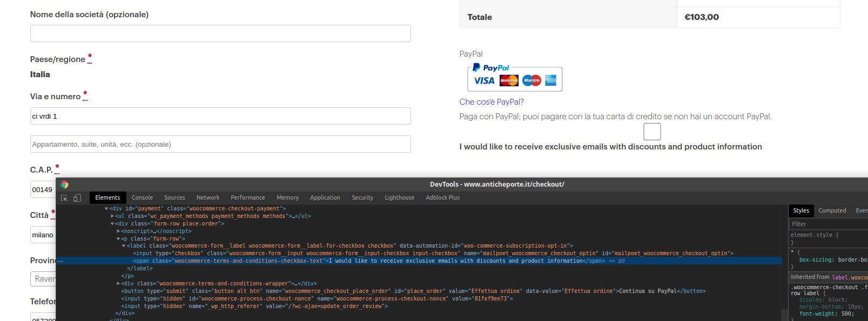This screenshot has width=868, height=321.
Task: Open the Lighthouse panel
Action: point(399,198)
